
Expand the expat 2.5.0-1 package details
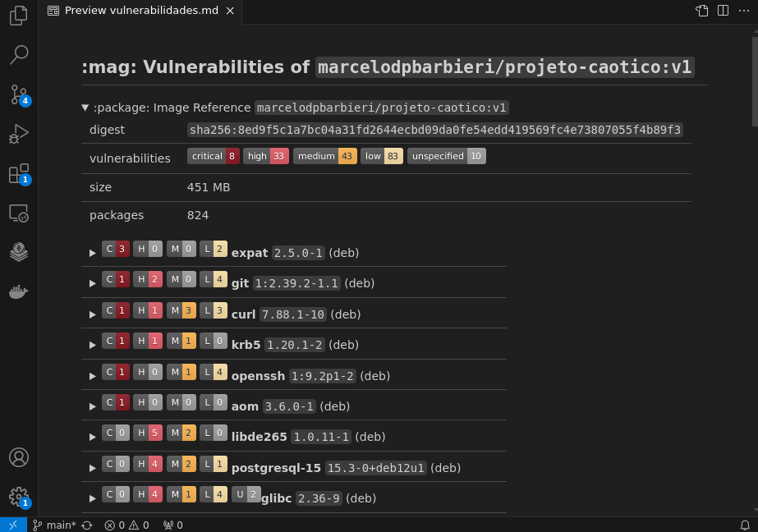pyautogui.click(x=93, y=253)
